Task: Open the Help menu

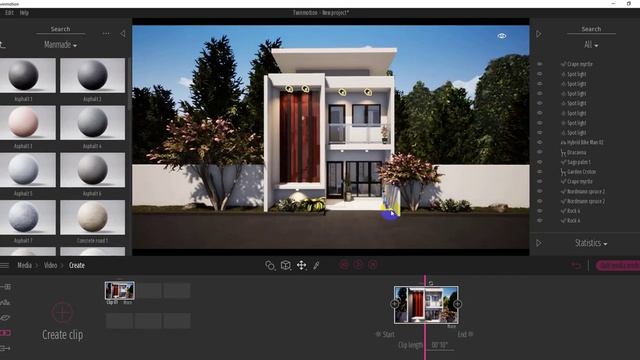Action: click(24, 13)
